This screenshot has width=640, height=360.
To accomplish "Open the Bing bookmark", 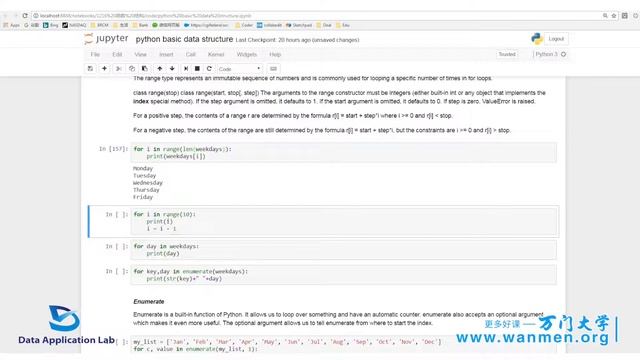I will (51, 25).
